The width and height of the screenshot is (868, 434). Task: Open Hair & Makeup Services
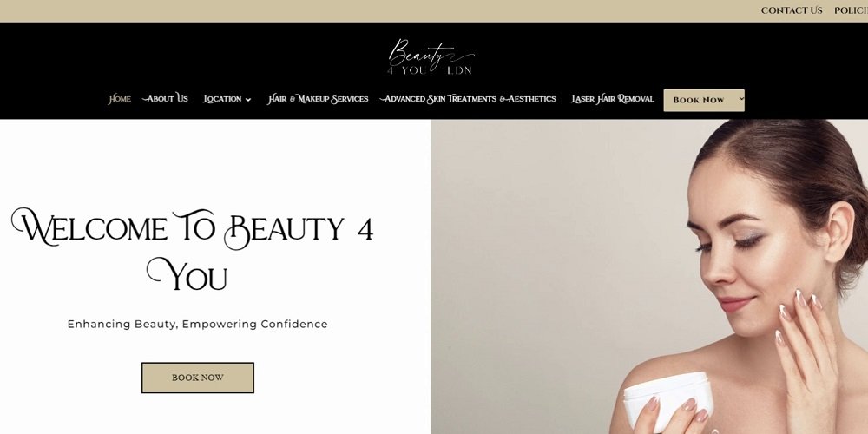coord(318,99)
